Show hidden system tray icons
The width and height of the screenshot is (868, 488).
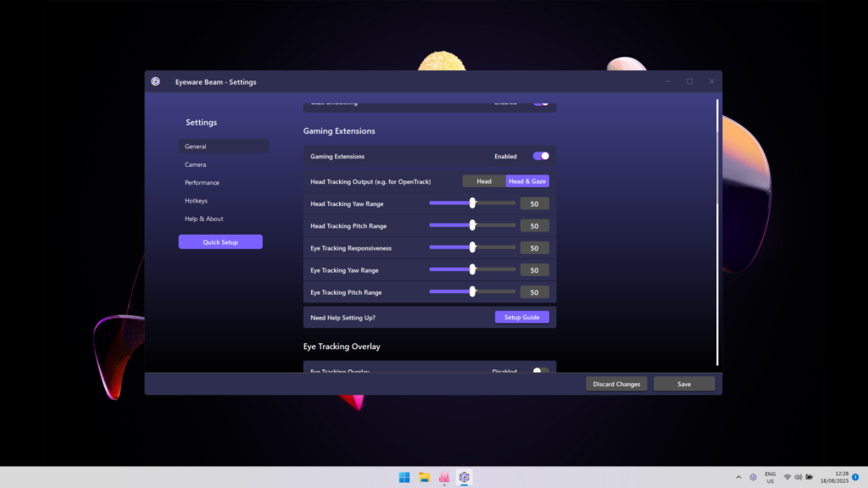[x=738, y=477]
